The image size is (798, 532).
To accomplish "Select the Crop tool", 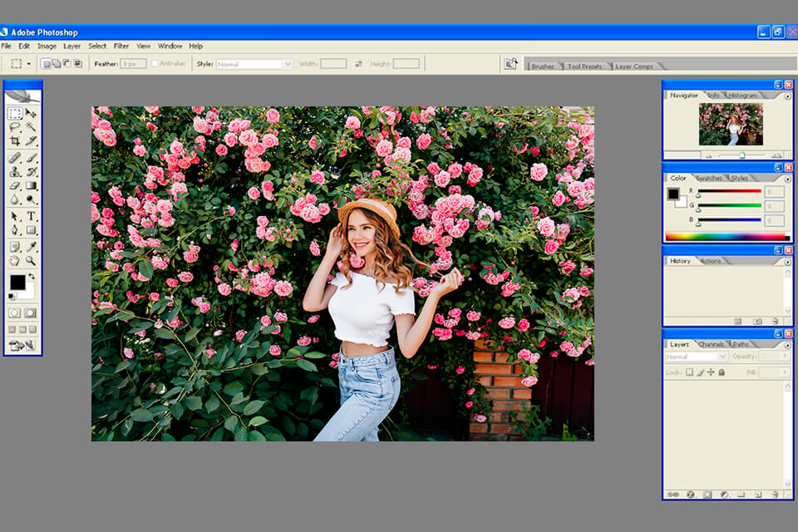I will [15, 141].
